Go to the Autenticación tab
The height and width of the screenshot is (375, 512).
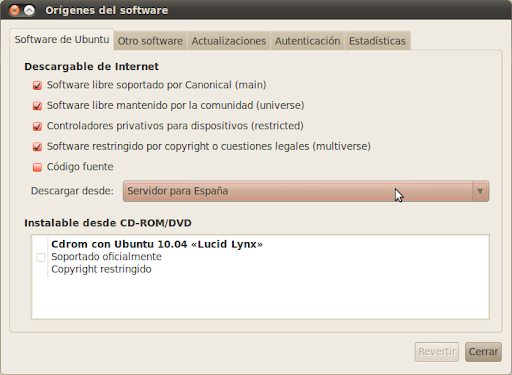pyautogui.click(x=307, y=41)
